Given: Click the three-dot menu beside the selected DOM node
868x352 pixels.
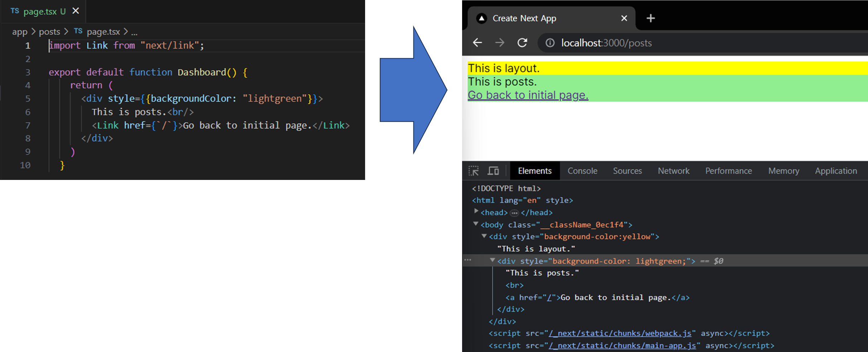Looking at the screenshot, I should click(x=468, y=260).
